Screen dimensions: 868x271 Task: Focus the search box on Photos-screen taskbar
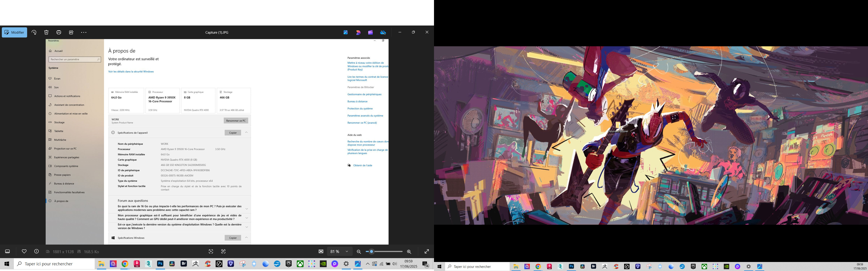tap(54, 264)
